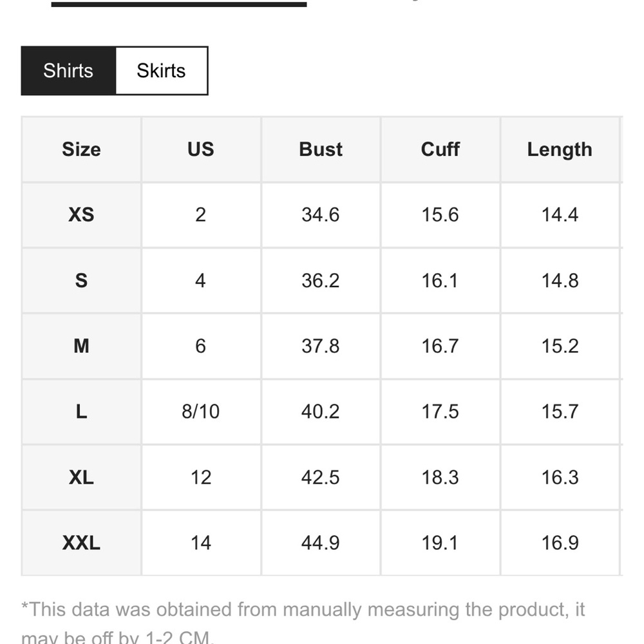Click the Bust column header

coord(321,149)
